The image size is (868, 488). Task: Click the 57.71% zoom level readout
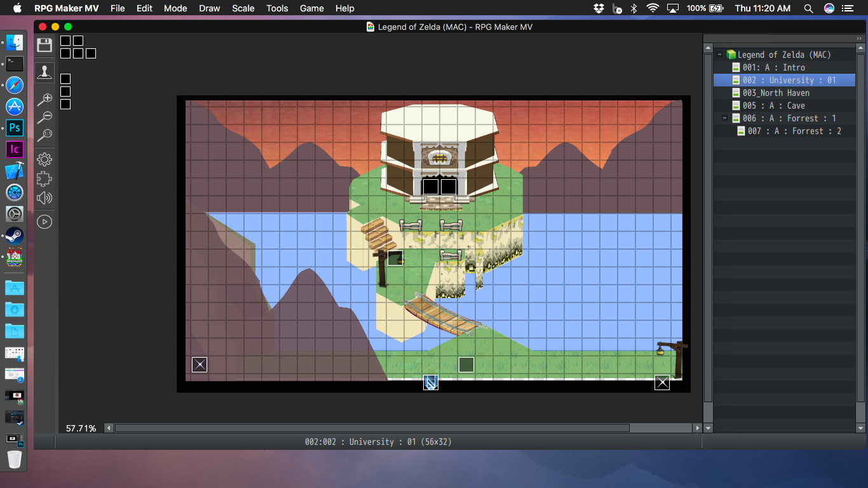[x=81, y=428]
